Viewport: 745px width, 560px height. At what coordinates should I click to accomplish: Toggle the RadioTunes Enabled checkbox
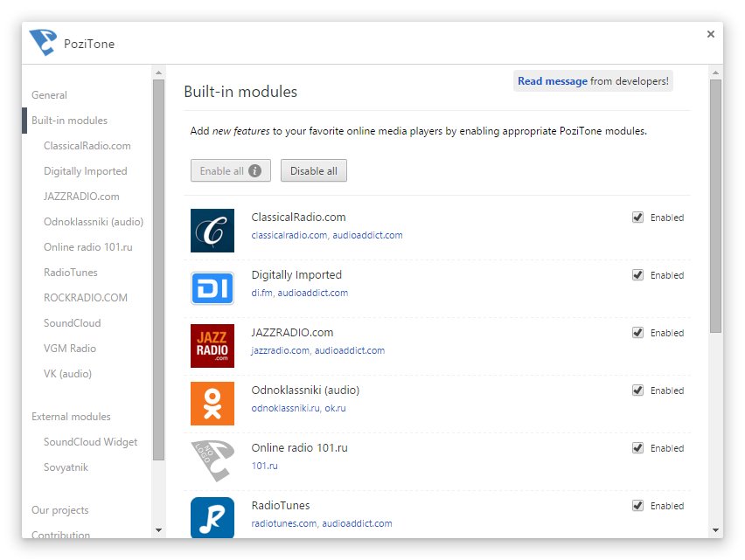pos(637,506)
